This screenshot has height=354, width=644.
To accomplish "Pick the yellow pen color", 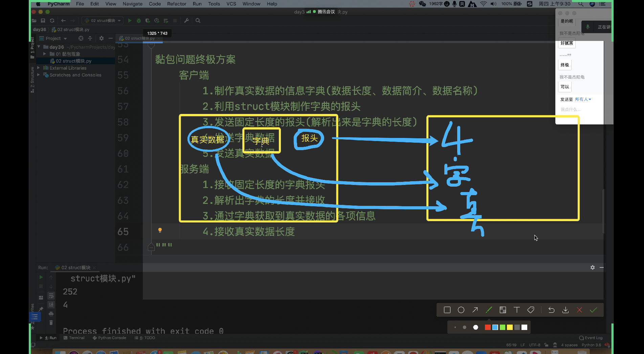I will 510,327.
